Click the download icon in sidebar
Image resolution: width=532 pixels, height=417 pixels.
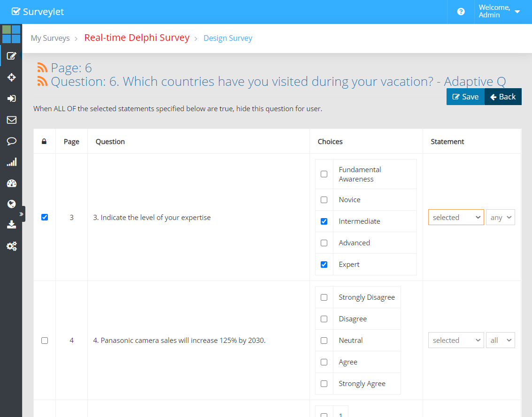[12, 225]
